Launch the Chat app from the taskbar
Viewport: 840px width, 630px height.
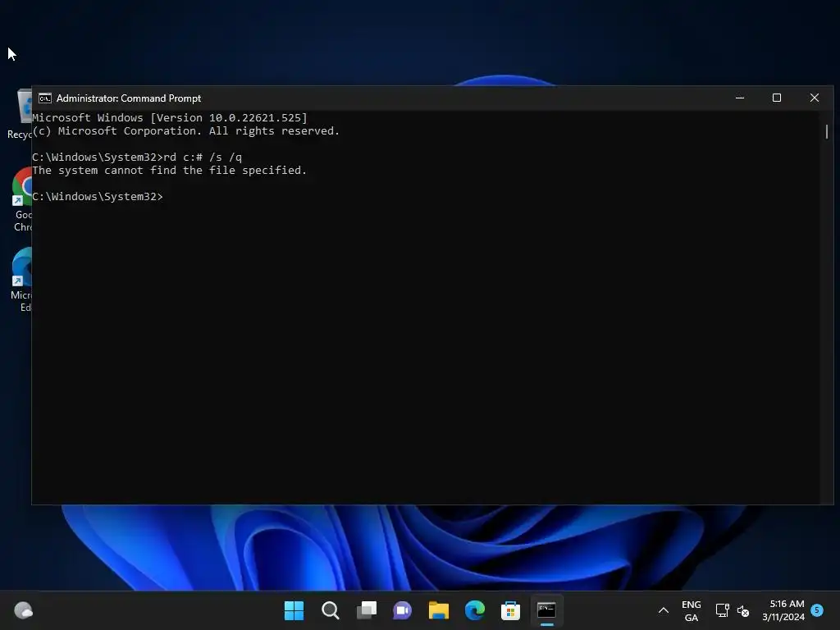pyautogui.click(x=402, y=610)
